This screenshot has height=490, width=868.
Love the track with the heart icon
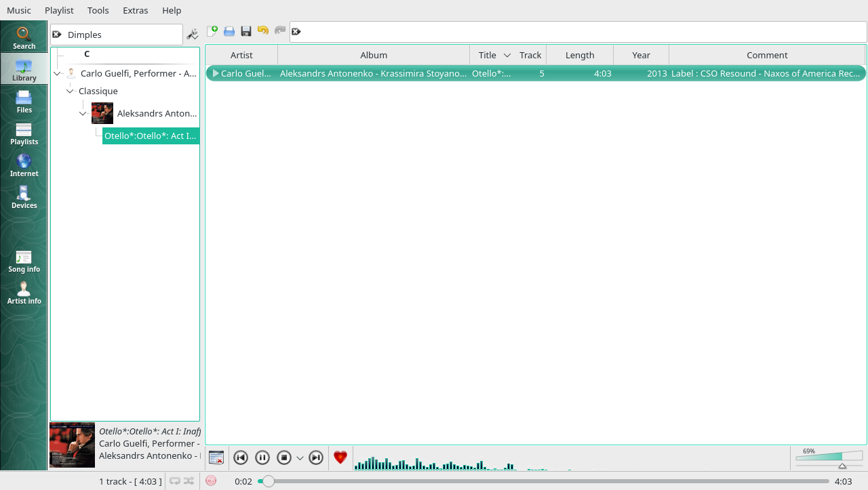[340, 457]
